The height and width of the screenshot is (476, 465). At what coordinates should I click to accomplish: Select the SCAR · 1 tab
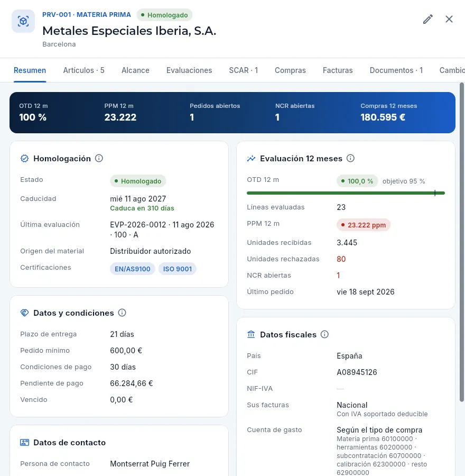click(x=243, y=70)
